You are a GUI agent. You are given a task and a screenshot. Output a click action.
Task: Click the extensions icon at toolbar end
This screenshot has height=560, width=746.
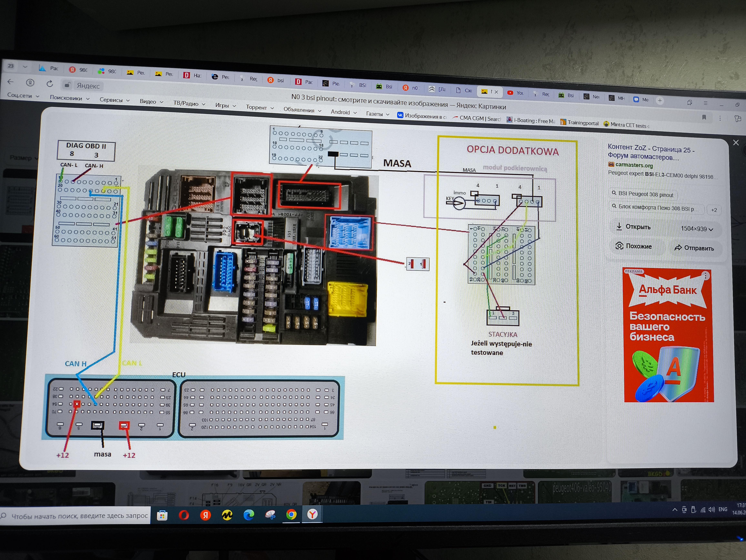click(738, 119)
